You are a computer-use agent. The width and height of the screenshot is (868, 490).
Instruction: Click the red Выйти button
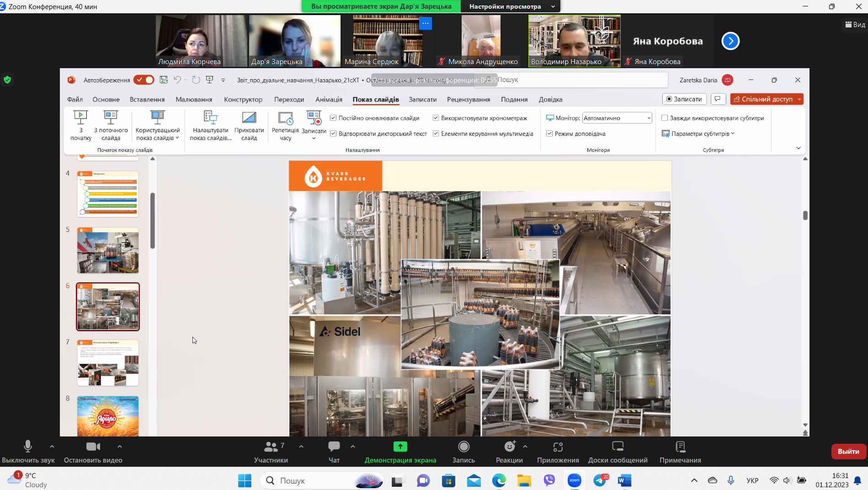pos(848,451)
